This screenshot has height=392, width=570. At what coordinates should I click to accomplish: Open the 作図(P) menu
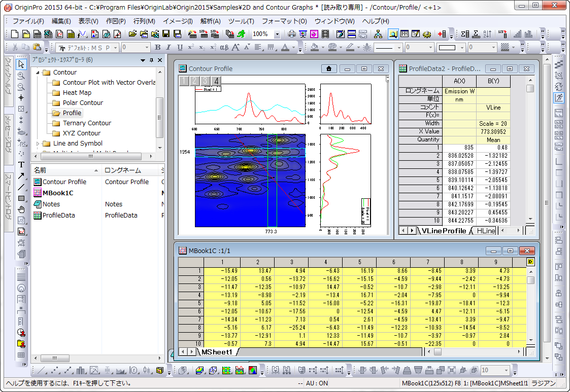(115, 21)
